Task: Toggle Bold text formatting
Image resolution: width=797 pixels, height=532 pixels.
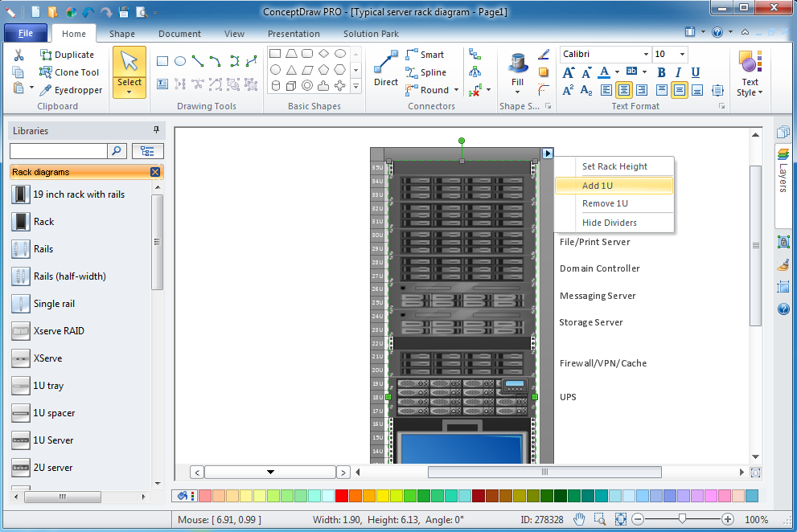Action: (661, 72)
